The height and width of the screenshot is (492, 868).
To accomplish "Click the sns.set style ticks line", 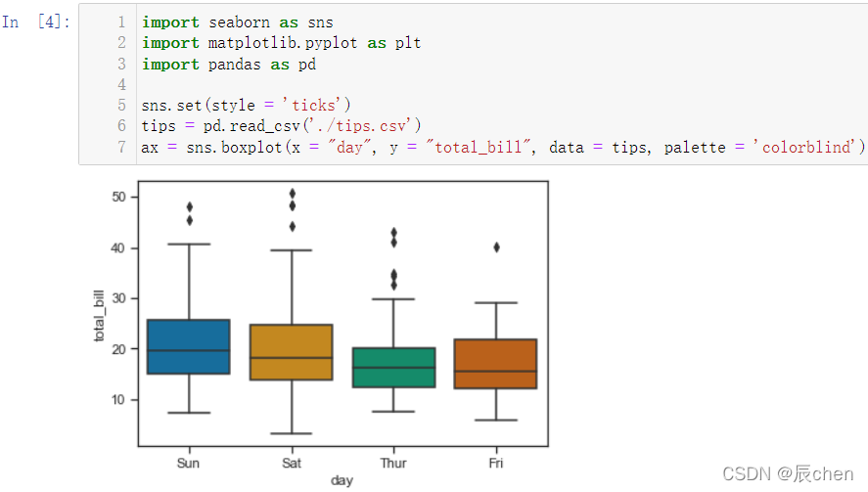I will pos(246,106).
